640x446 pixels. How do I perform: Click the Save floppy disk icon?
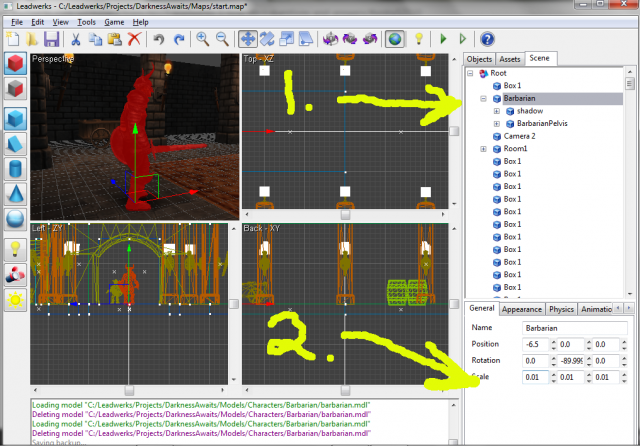[x=52, y=39]
